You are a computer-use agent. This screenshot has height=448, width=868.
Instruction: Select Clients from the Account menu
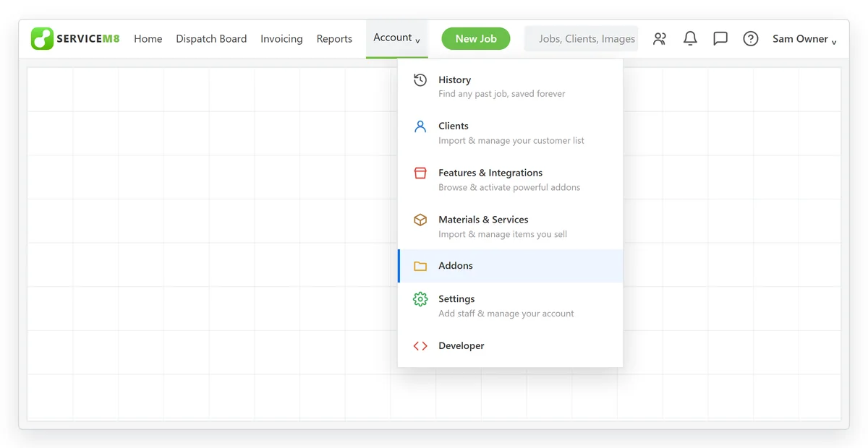click(510, 133)
